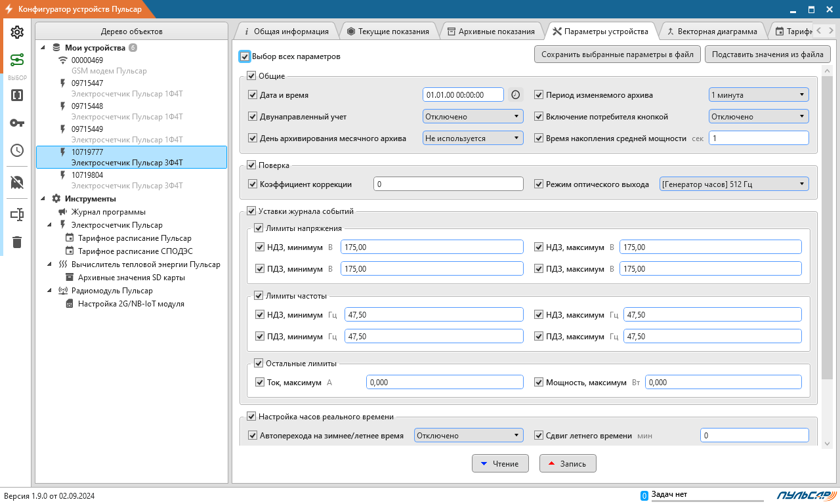Click the lightning icon of device 10719804
Viewport: 840px width, 504px height.
63,175
